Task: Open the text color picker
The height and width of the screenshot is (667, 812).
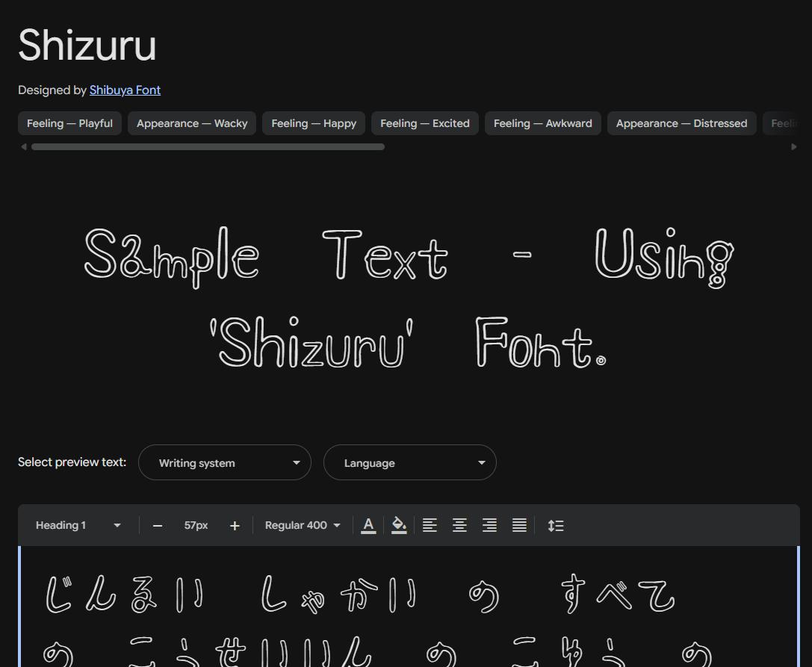Action: point(368,526)
